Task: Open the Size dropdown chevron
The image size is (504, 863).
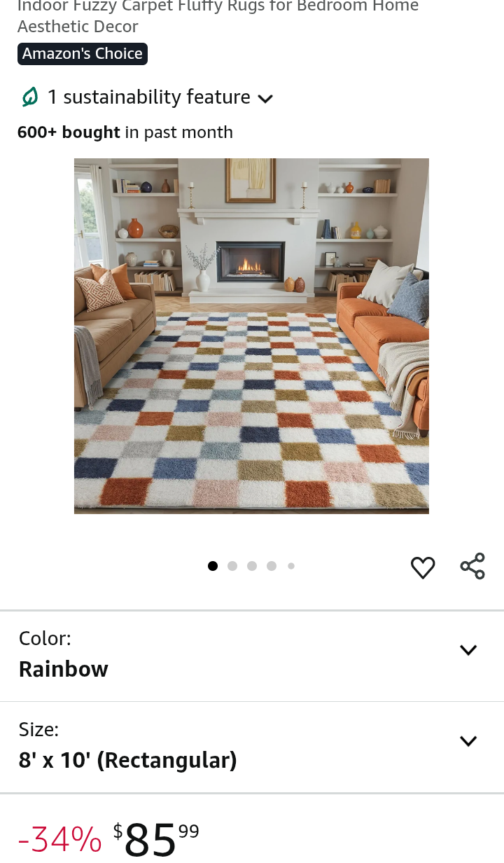Action: tap(468, 741)
